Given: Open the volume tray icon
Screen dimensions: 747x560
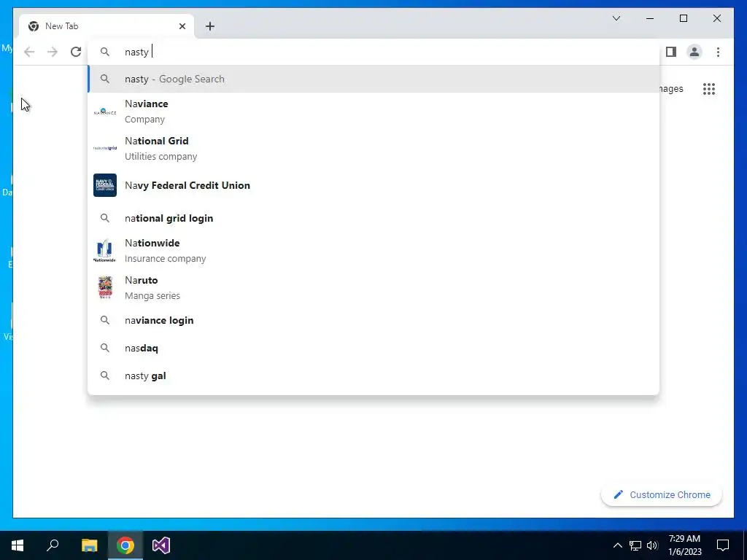Looking at the screenshot, I should tap(652, 545).
